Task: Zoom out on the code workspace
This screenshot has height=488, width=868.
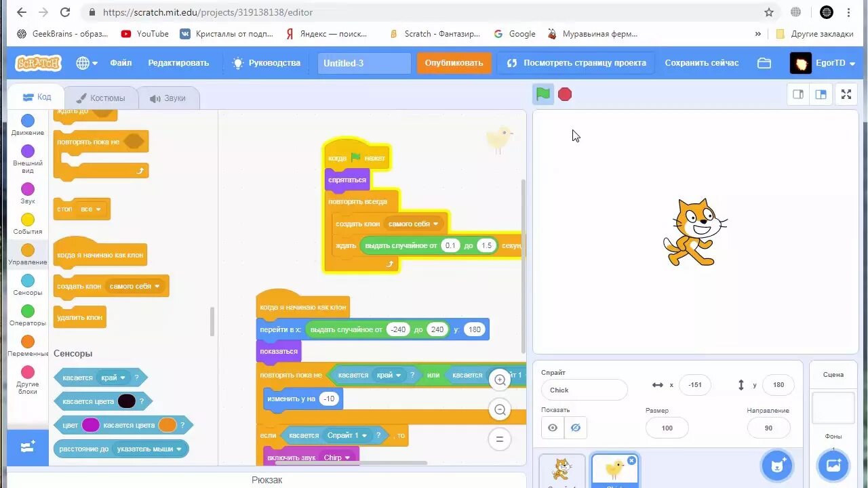Action: click(500, 409)
